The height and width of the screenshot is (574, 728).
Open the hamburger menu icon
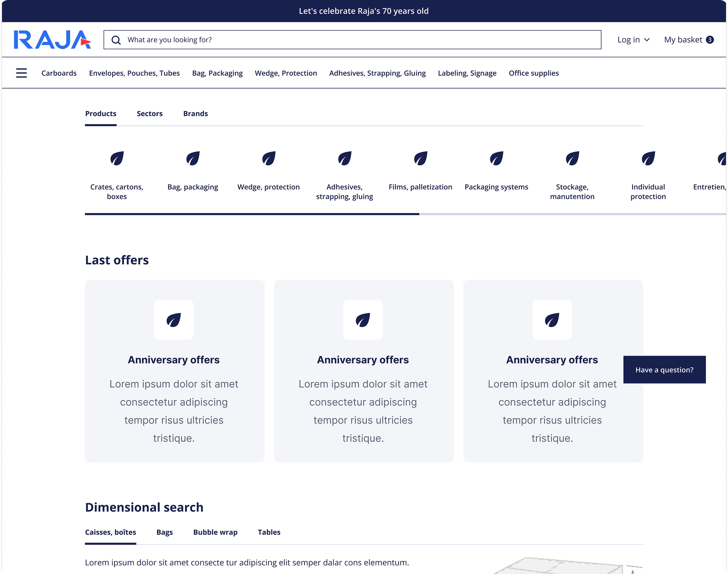coord(21,73)
